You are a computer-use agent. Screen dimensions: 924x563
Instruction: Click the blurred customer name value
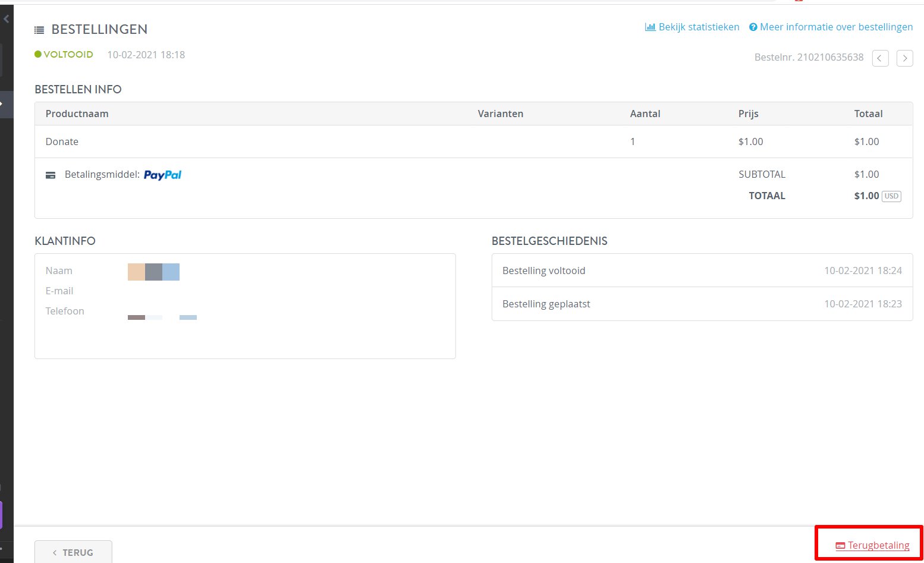[x=153, y=272]
